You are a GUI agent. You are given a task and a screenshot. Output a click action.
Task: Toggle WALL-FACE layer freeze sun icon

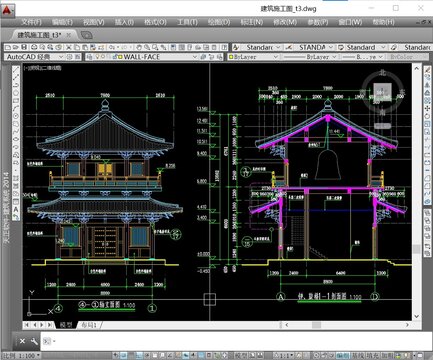pos(103,57)
